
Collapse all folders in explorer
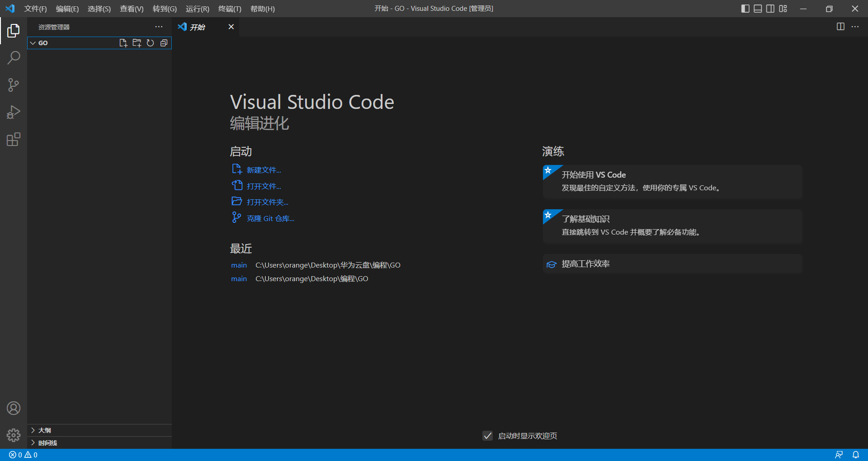[164, 43]
